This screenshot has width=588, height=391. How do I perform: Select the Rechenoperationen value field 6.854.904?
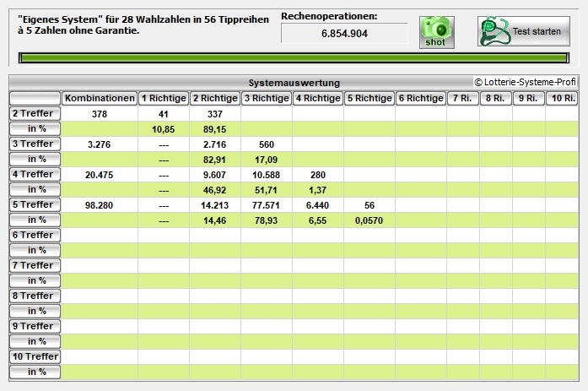pos(344,34)
